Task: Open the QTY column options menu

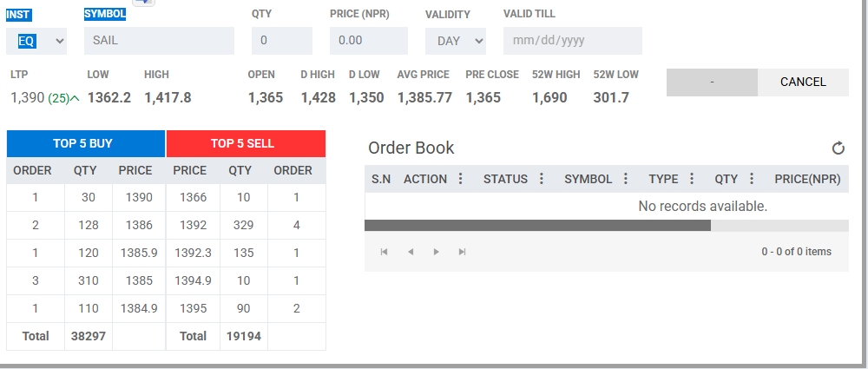Action: [751, 178]
